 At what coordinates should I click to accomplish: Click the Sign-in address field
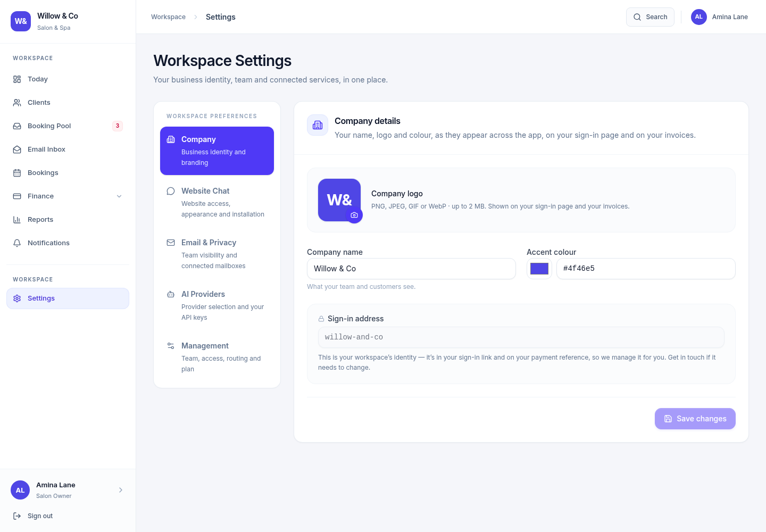(521, 337)
